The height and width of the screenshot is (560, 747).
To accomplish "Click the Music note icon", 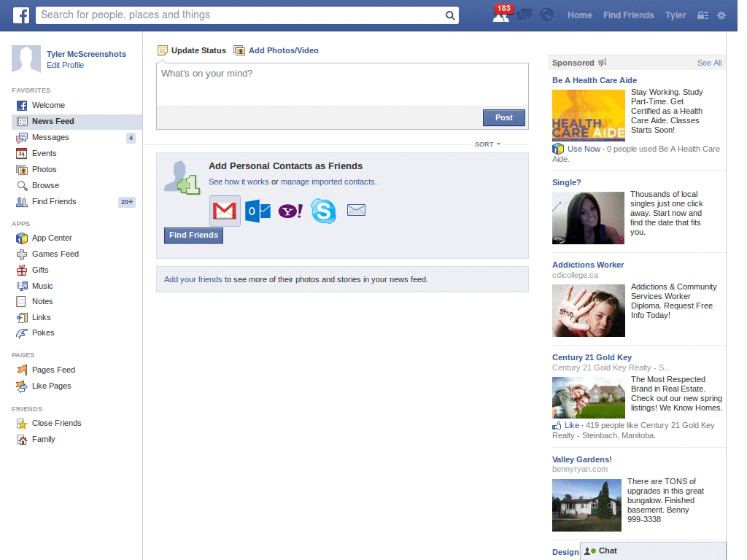I will click(22, 286).
